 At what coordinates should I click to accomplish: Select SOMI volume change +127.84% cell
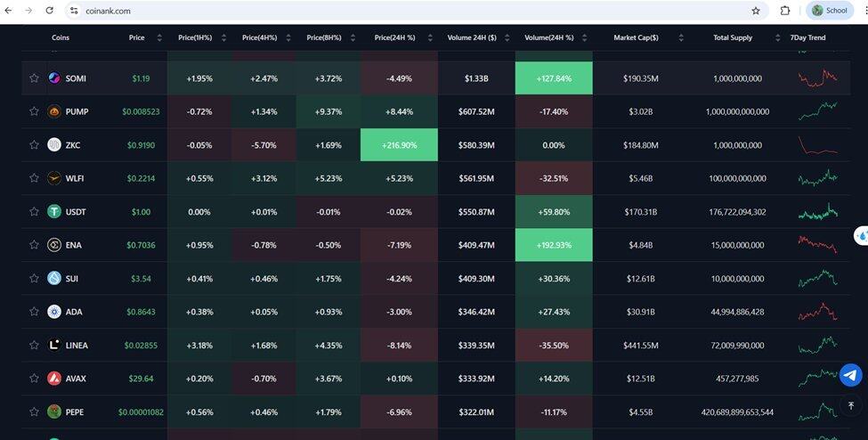[x=554, y=78]
